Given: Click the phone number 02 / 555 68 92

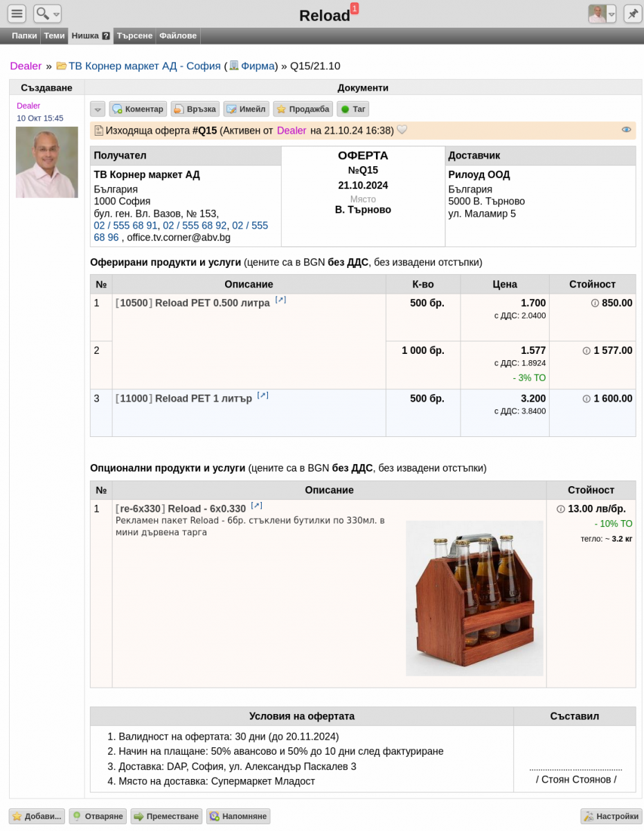Looking at the screenshot, I should pyautogui.click(x=195, y=226).
